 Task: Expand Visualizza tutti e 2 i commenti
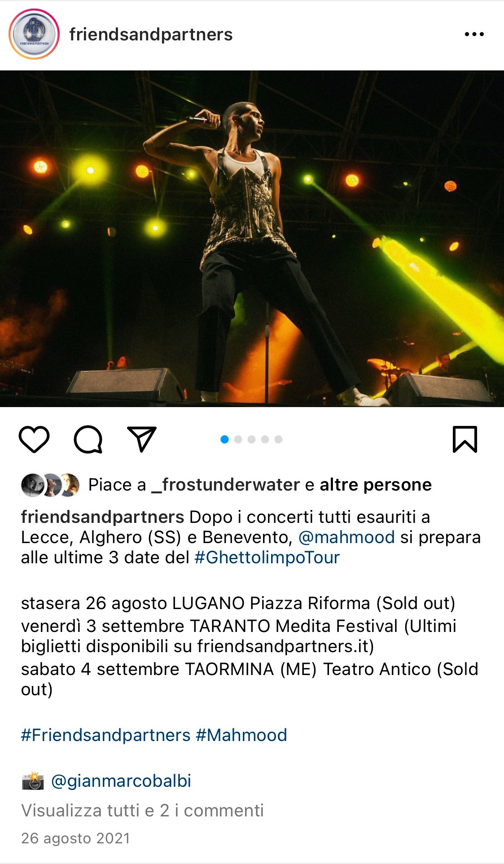142,811
